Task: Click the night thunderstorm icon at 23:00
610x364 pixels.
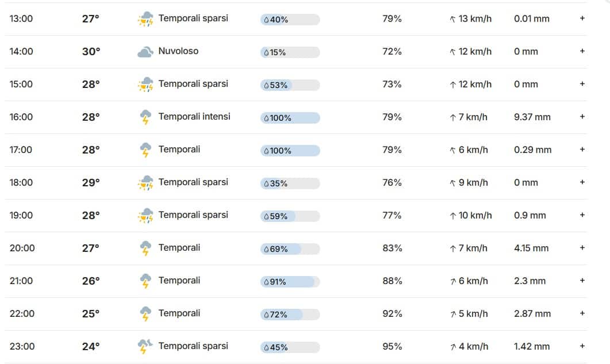Action: pyautogui.click(x=145, y=347)
